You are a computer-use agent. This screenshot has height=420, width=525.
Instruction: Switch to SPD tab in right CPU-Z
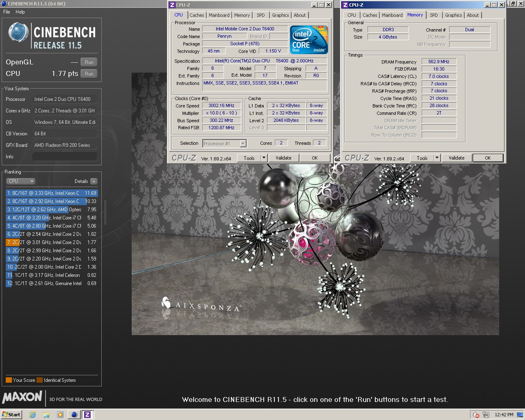pyautogui.click(x=434, y=15)
